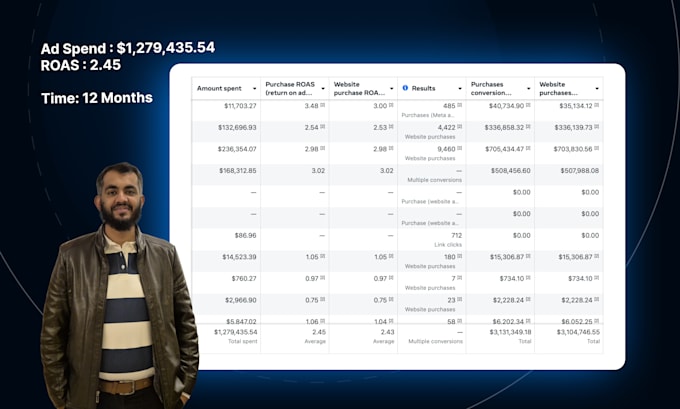Select the $2,966.90 amount spent cell
Screen dimensions: 680x409
[x=241, y=300]
